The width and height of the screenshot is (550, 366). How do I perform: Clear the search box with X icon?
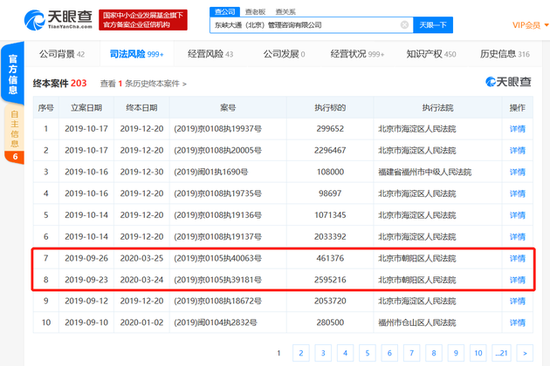point(404,25)
